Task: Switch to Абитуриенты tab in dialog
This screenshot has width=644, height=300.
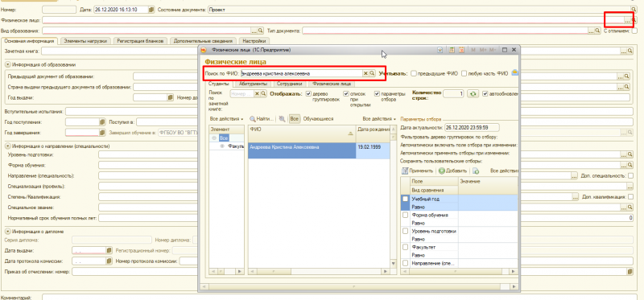Action: (x=253, y=84)
